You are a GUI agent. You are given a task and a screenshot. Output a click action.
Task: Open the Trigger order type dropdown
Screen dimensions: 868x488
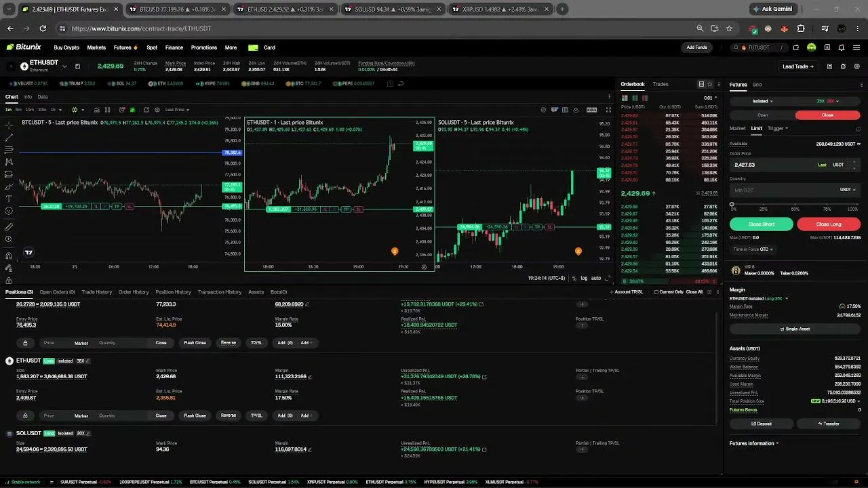tap(778, 128)
